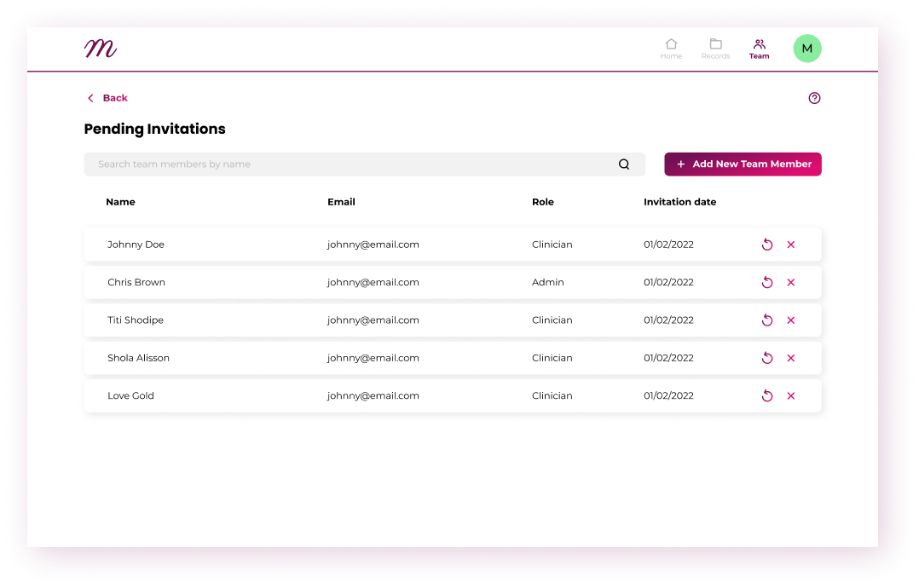Screen dimensions: 919x588
Task: Select the name Johnny Doe
Action: click(136, 245)
